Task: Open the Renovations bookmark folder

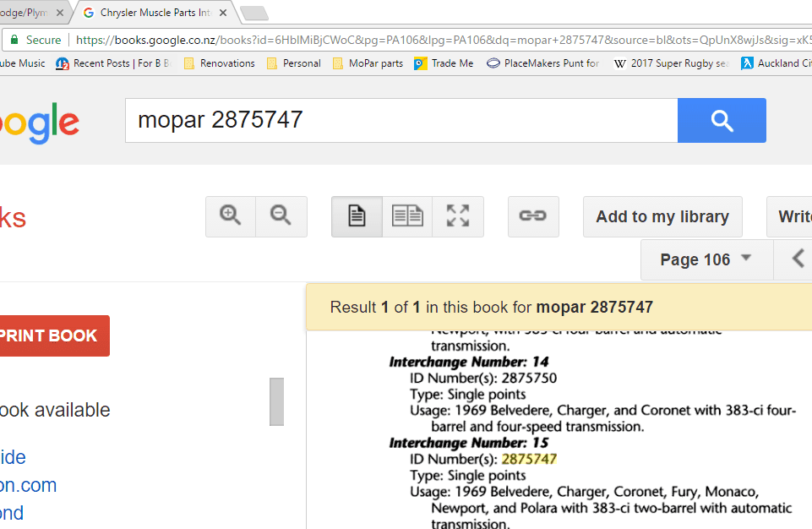Action: click(220, 63)
